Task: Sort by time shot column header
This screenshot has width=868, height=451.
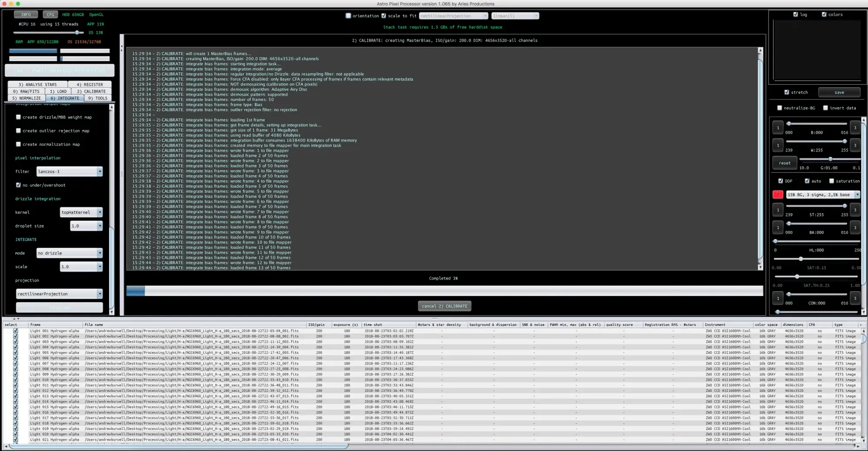Action: click(388, 325)
